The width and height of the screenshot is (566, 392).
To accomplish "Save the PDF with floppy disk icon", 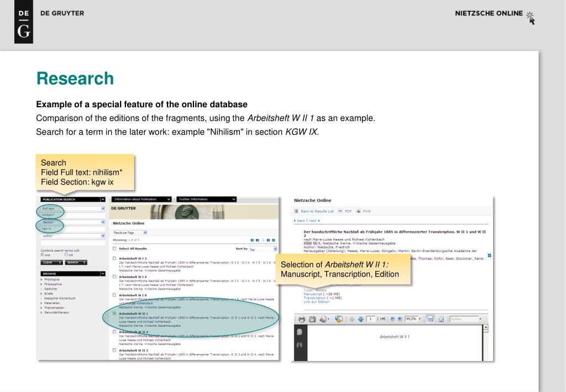I will (x=312, y=319).
